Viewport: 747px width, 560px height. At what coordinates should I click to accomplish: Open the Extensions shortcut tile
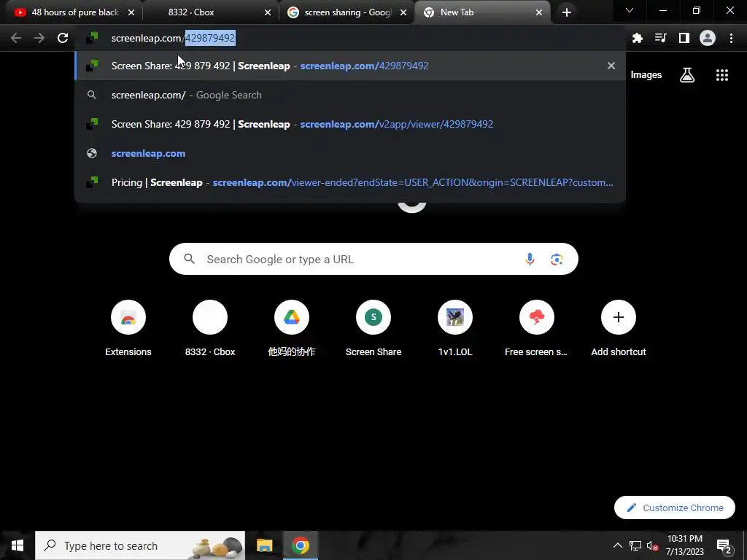[x=128, y=329]
